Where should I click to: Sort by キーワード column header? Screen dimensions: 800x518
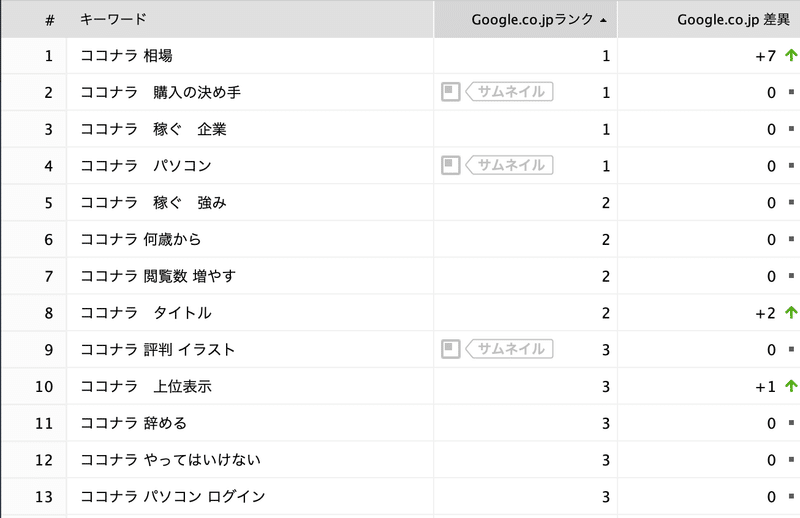113,19
